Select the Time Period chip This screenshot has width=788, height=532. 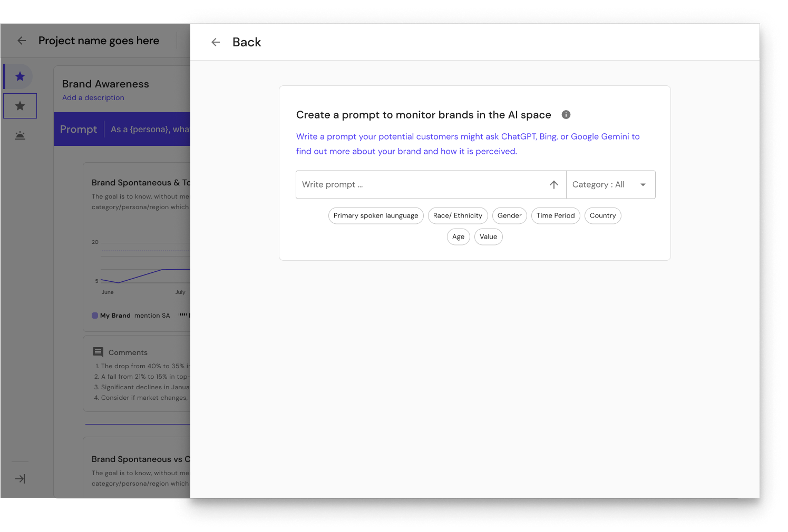click(x=555, y=215)
